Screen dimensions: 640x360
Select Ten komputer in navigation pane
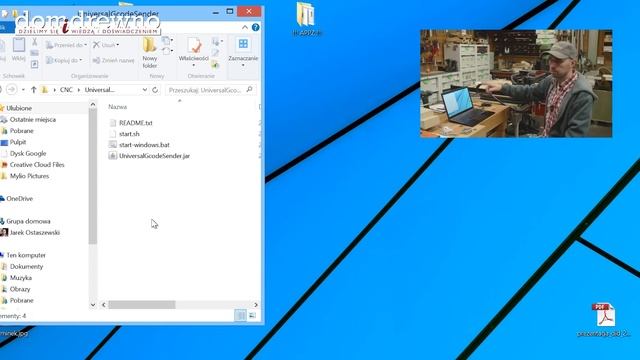click(26, 255)
